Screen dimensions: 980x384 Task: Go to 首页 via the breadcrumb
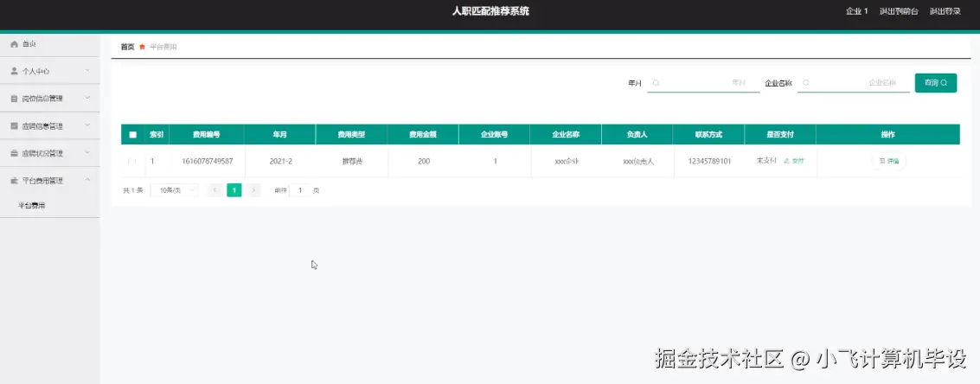pos(127,47)
